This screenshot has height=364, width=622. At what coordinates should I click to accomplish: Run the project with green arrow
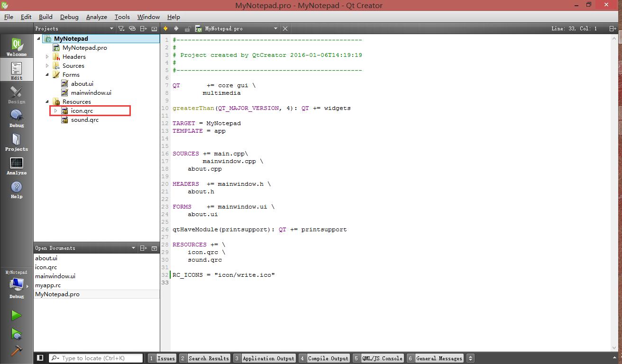tap(17, 315)
